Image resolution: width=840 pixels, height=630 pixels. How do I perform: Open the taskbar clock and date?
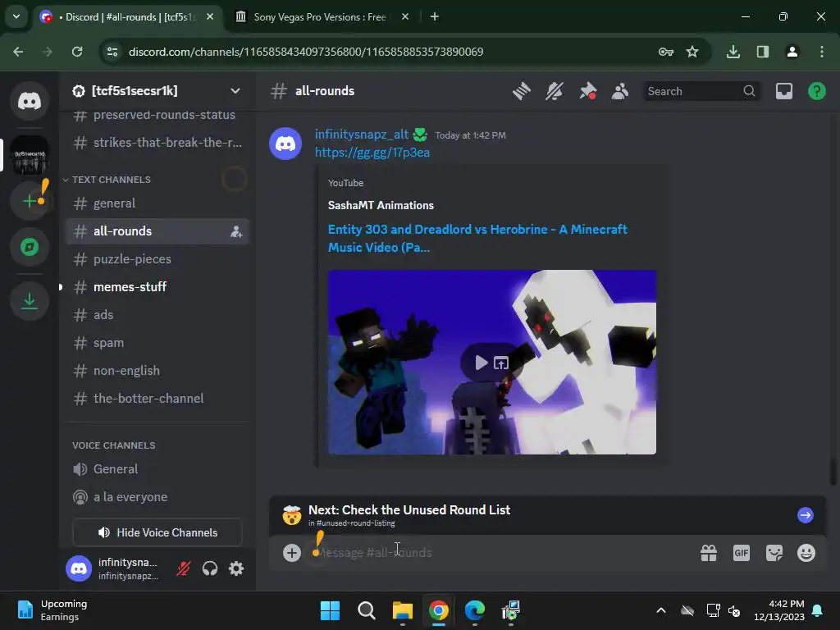(x=779, y=610)
